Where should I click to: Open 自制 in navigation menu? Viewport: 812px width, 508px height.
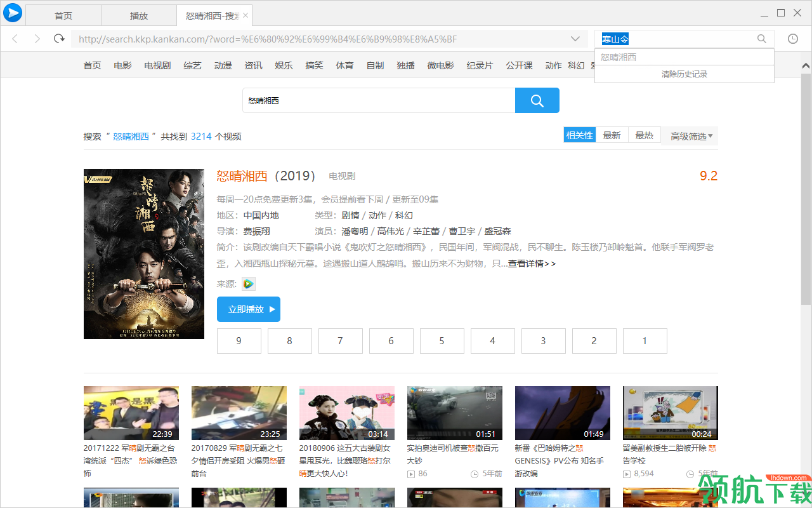376,65
